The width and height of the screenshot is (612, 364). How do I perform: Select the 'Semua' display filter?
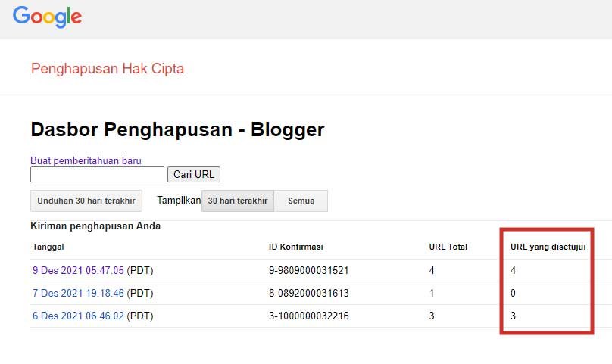tap(301, 201)
